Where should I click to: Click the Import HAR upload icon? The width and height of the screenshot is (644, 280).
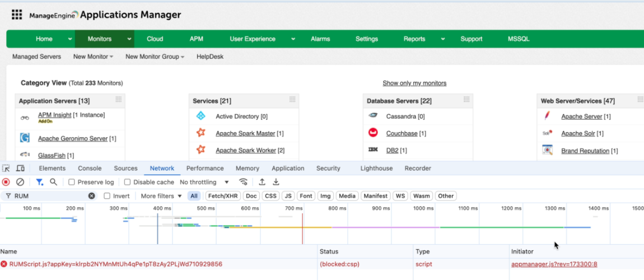coord(262,182)
